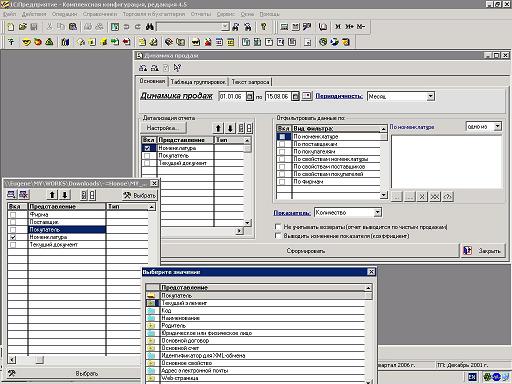This screenshot has width=512, height=384.
Task: Click the Сформировать button
Action: (x=306, y=251)
